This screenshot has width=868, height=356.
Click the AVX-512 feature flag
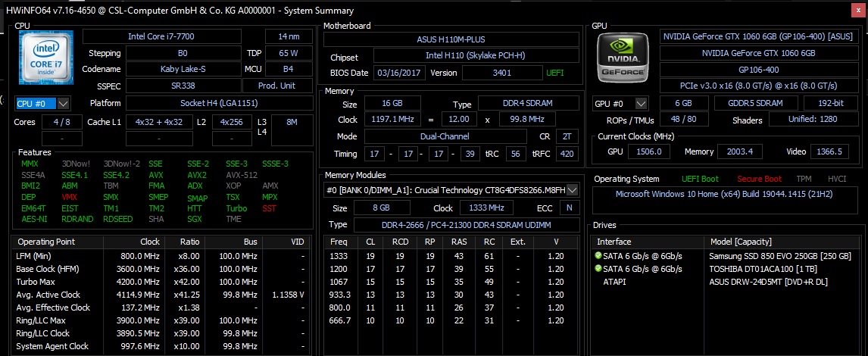[x=242, y=175]
